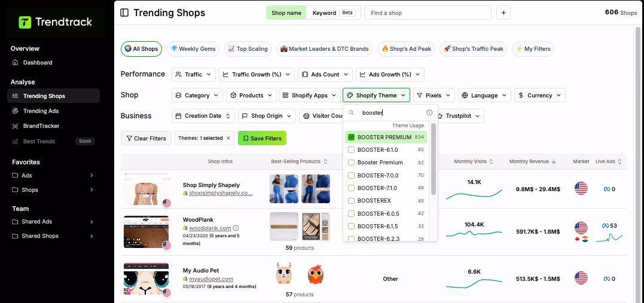This screenshot has width=644, height=303.
Task: Open the My Filters tab
Action: 533,49
